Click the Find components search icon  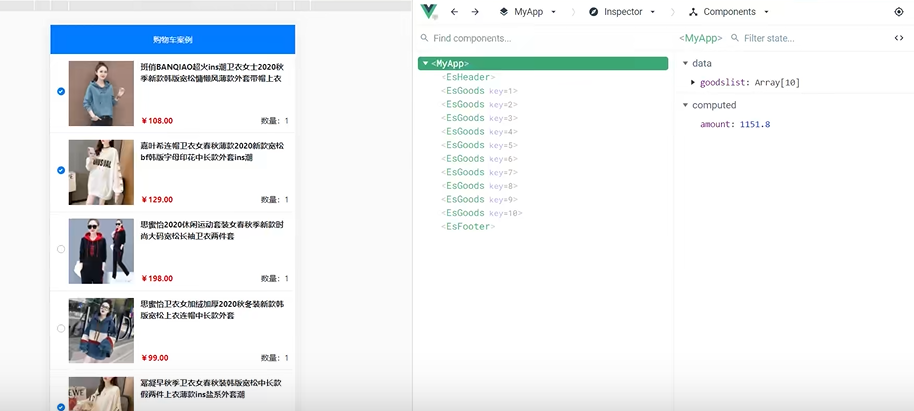[424, 38]
